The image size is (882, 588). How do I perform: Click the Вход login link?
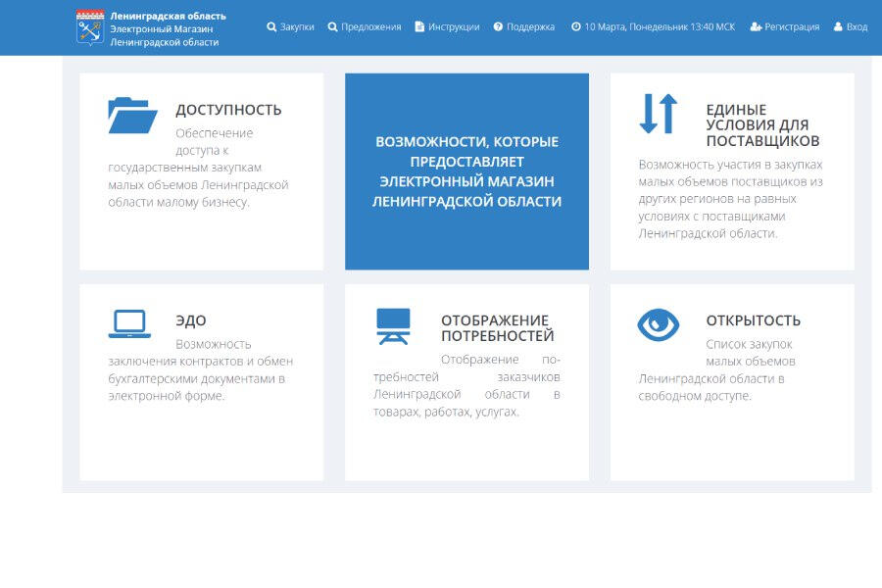tap(856, 27)
